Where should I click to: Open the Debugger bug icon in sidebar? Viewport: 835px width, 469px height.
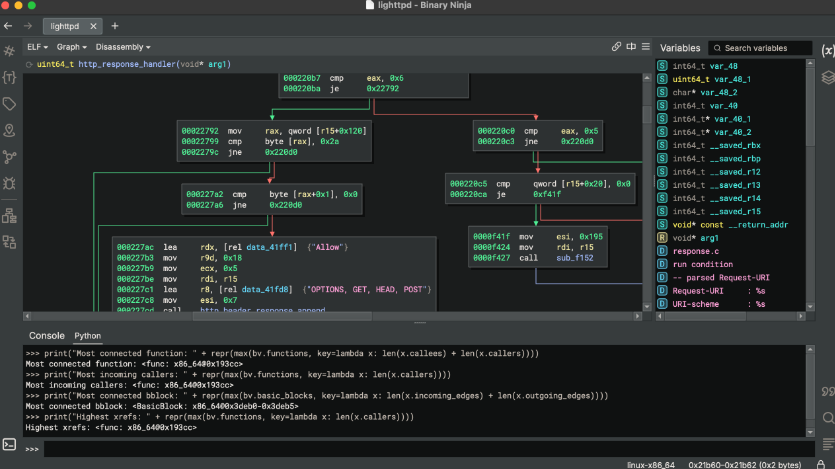tap(9, 183)
